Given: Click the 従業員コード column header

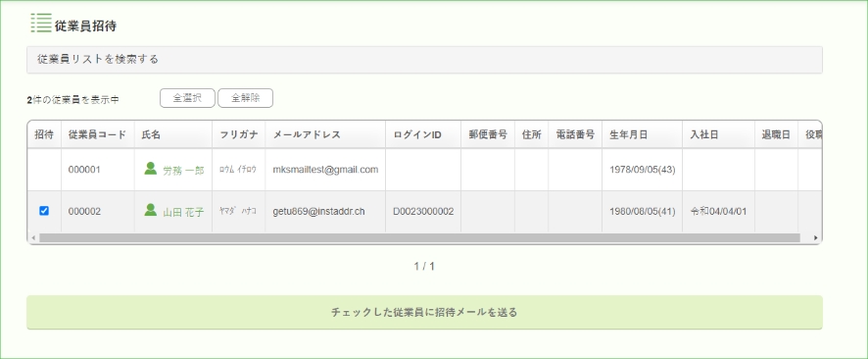Looking at the screenshot, I should pyautogui.click(x=97, y=134).
